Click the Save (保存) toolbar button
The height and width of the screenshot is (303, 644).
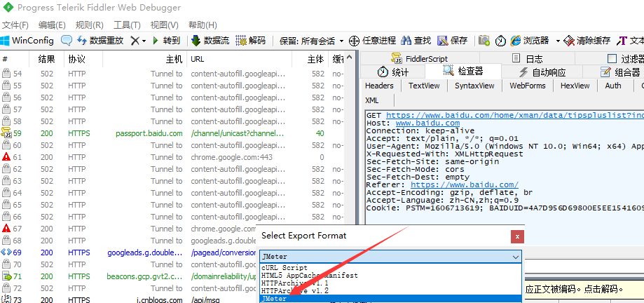[452, 40]
